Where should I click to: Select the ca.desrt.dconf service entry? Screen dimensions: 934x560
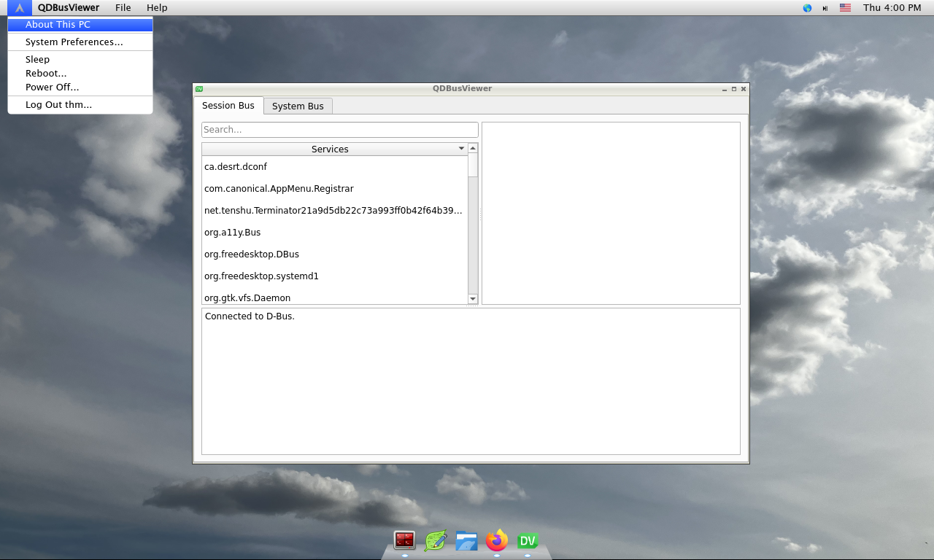236,167
